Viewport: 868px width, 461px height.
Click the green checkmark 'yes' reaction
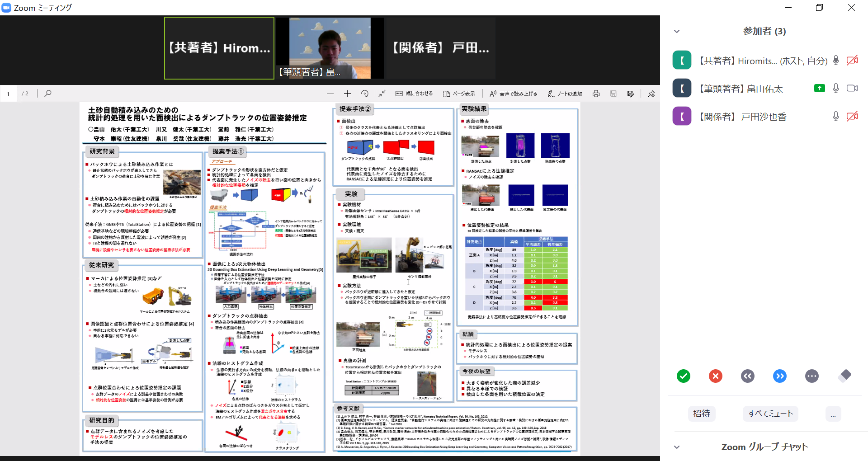[x=683, y=376]
